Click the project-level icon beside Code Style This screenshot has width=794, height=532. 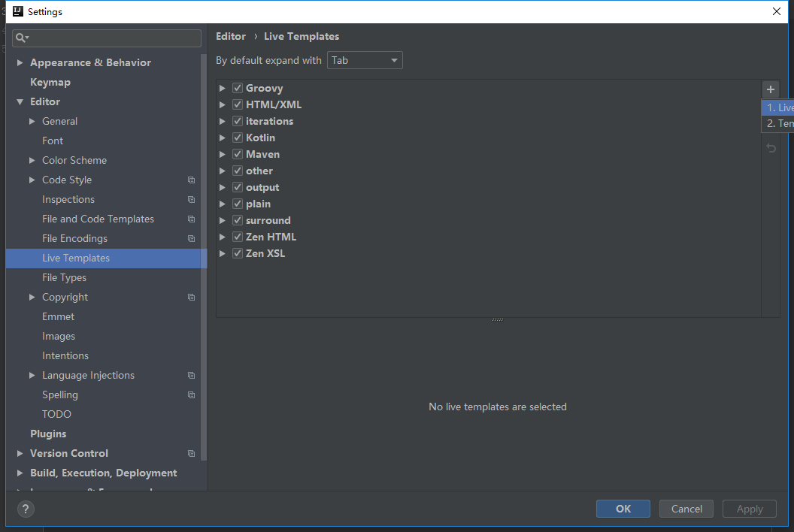[x=191, y=180]
